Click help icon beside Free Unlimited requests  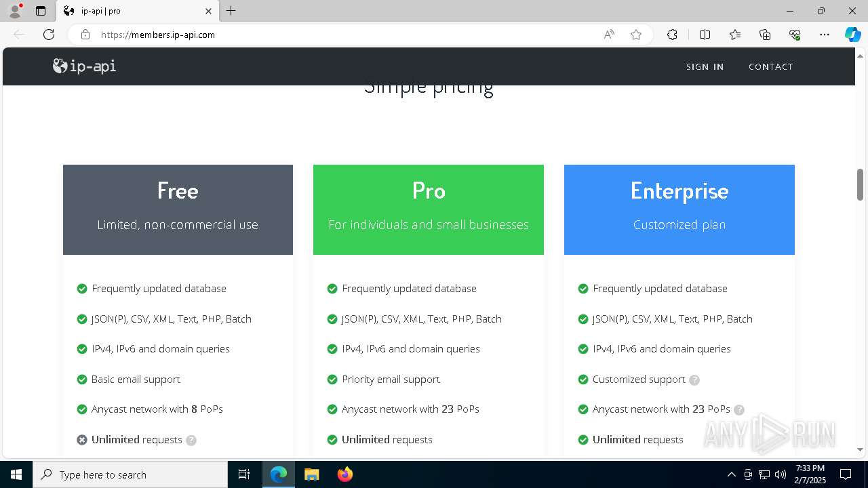tap(191, 441)
